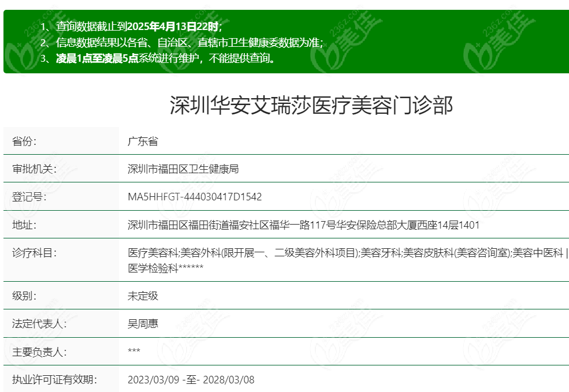The width and height of the screenshot is (569, 392).
Task: Select the address starting 深圳市福田区福田街道
Action: [x=304, y=225]
